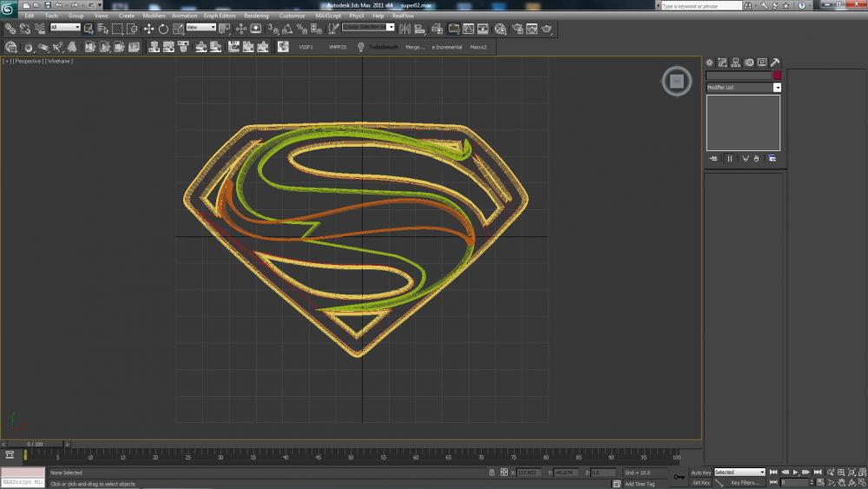Image resolution: width=868 pixels, height=489 pixels.
Task: Open Select by Name dialog
Action: [x=102, y=29]
